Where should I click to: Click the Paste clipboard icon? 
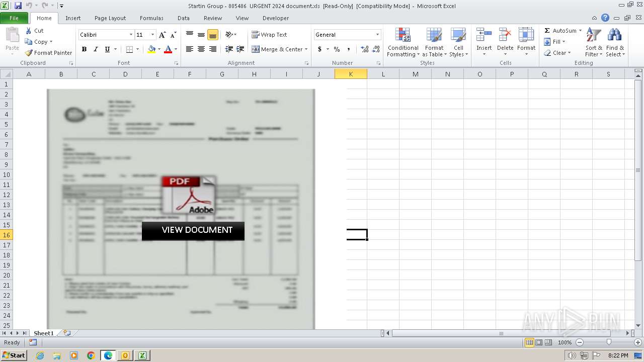pos(12,36)
